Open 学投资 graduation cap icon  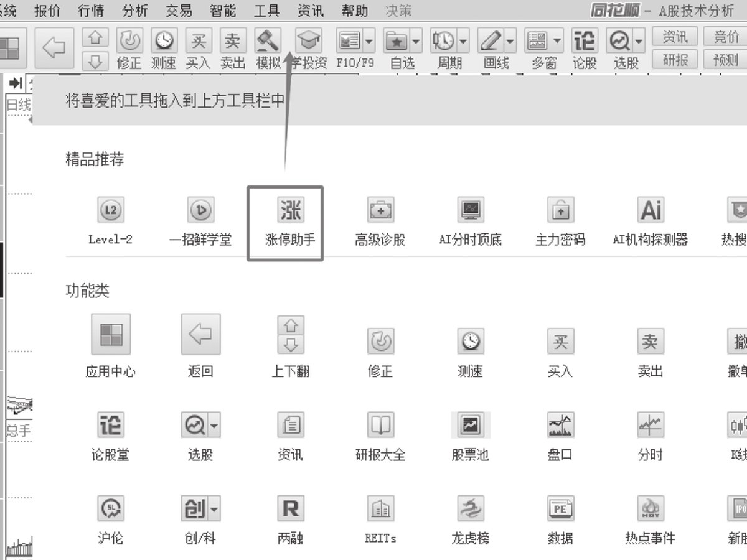(308, 41)
